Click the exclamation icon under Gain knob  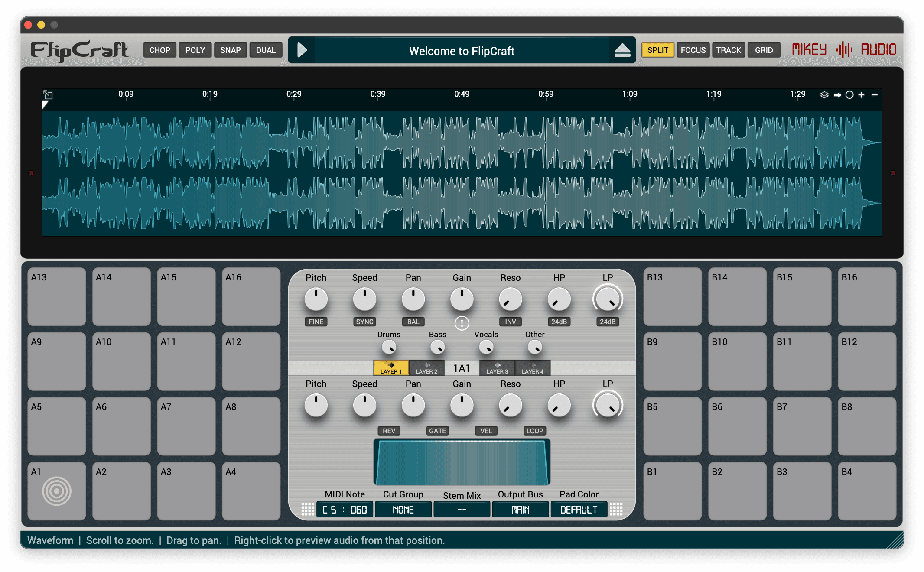point(462,323)
